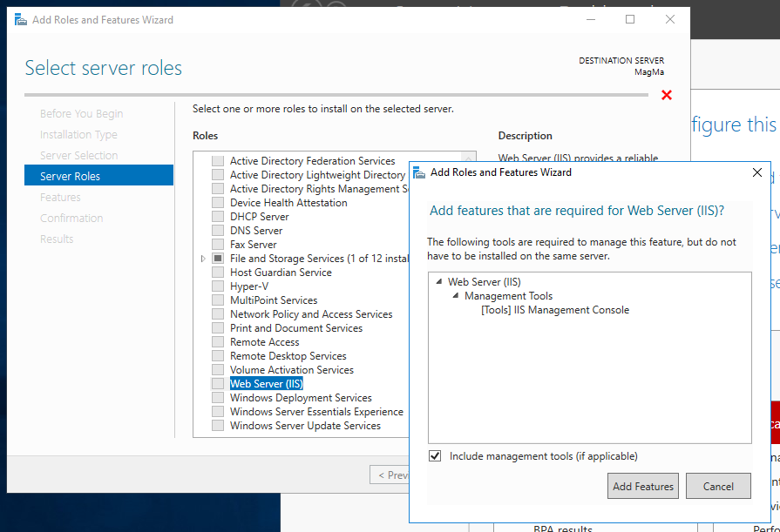
Task: Enable the Hyper-V role checkbox
Action: pos(217,286)
